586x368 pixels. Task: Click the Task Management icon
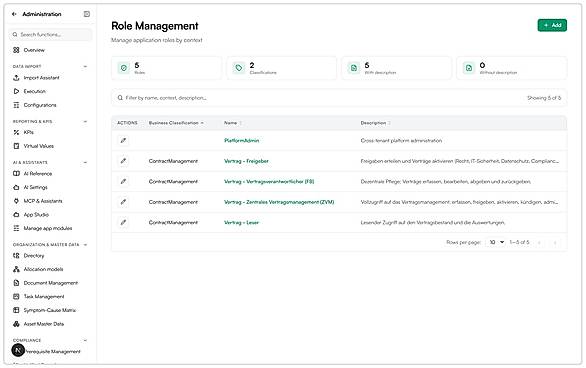[x=16, y=297]
